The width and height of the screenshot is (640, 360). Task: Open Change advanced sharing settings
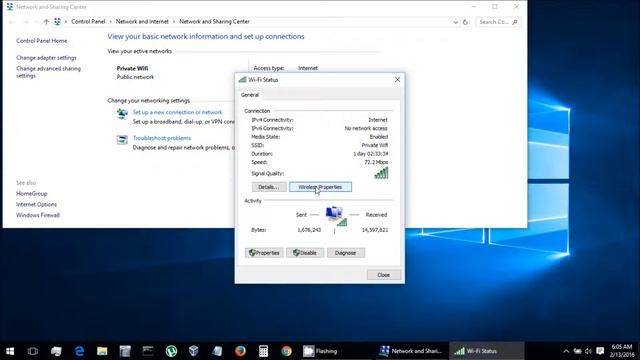(48, 72)
